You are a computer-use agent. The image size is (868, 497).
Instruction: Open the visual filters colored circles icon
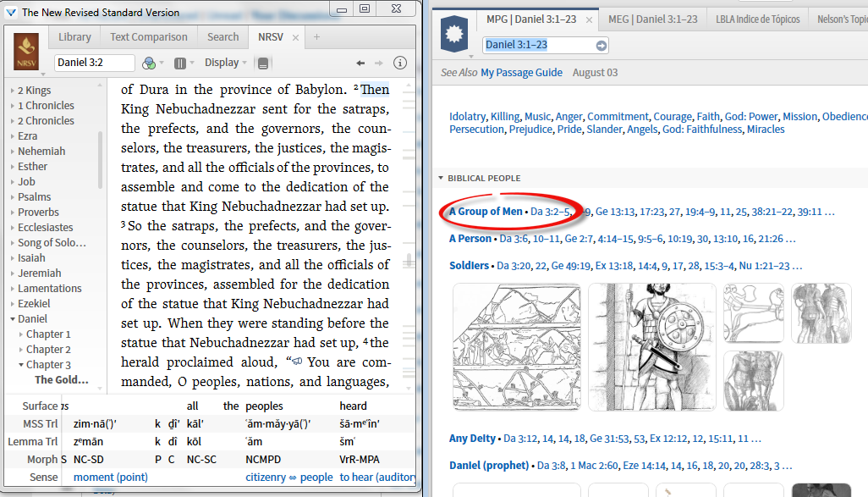[148, 64]
